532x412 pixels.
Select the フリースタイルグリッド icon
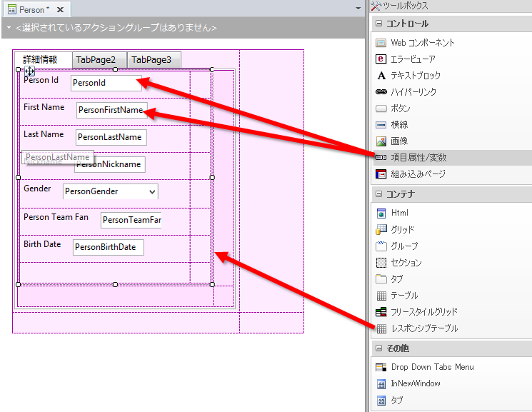click(381, 311)
